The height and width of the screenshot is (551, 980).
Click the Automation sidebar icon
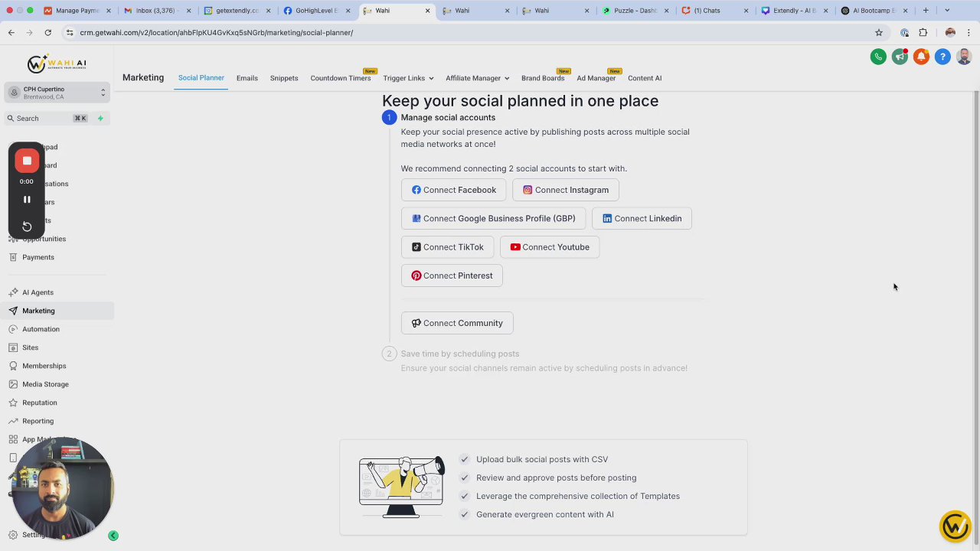point(13,329)
